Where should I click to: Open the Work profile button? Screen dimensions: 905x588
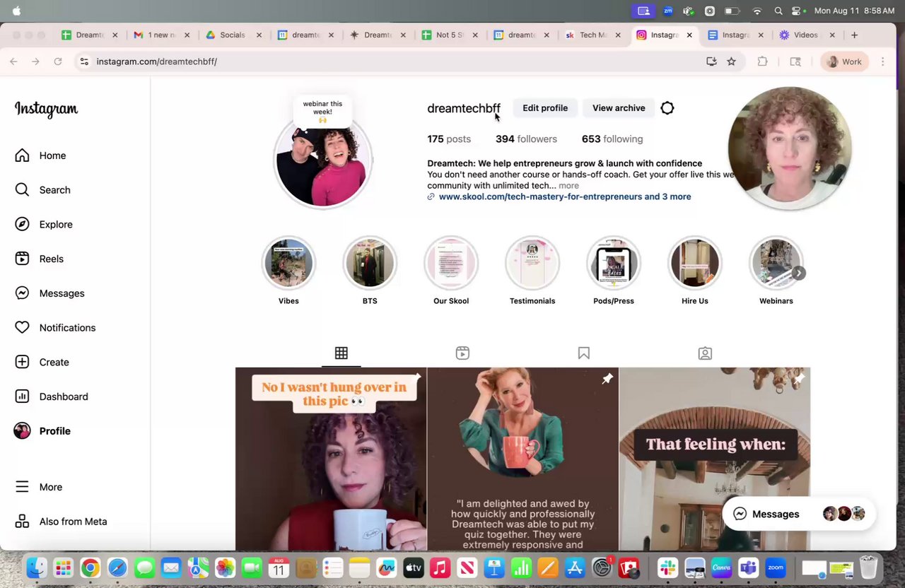pyautogui.click(x=844, y=61)
